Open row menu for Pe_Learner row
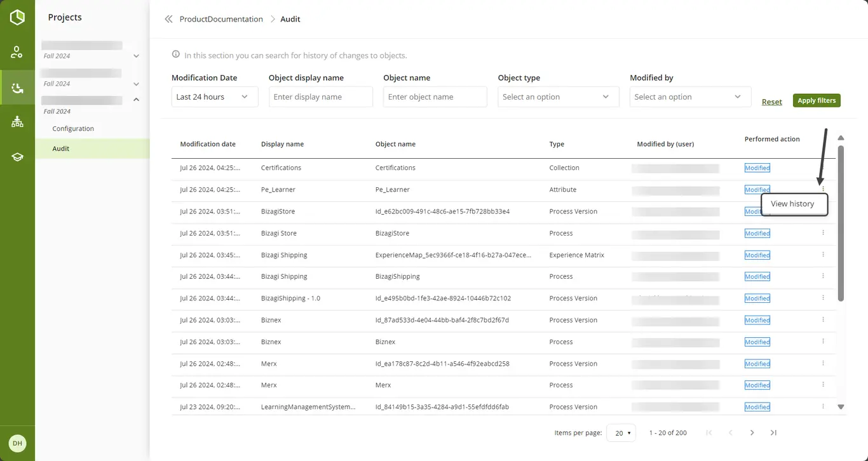868x461 pixels. tap(823, 189)
